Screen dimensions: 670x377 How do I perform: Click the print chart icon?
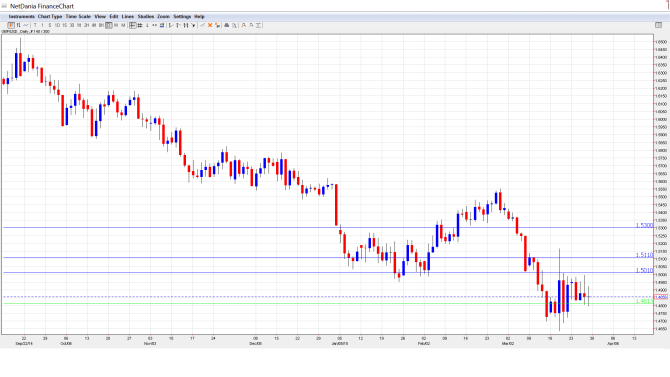click(227, 26)
